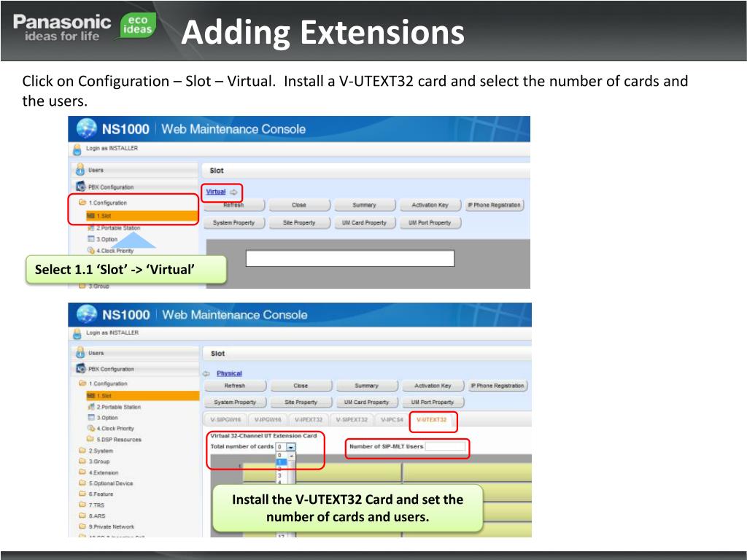The image size is (747, 560).
Task: Click the 3.Option window icon in the Physical-link console
Action: (x=91, y=417)
